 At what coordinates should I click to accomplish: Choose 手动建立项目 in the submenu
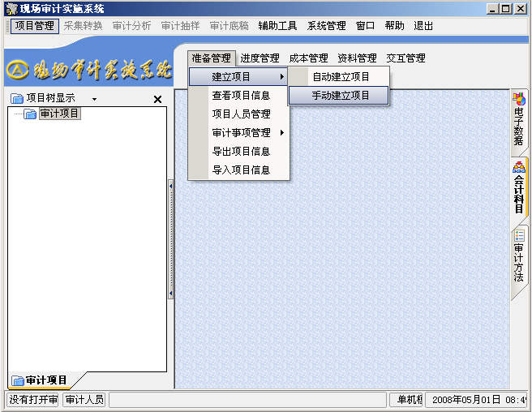point(339,96)
